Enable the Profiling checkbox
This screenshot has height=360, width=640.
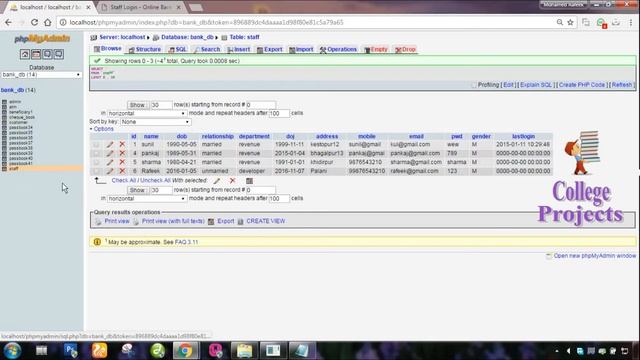coord(473,85)
